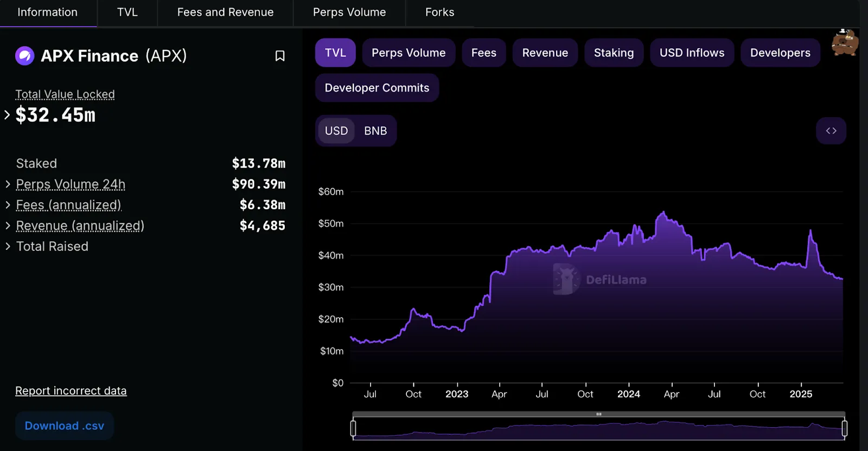This screenshot has height=451, width=868.
Task: Toggle the Developer Commits chart series
Action: tap(377, 88)
